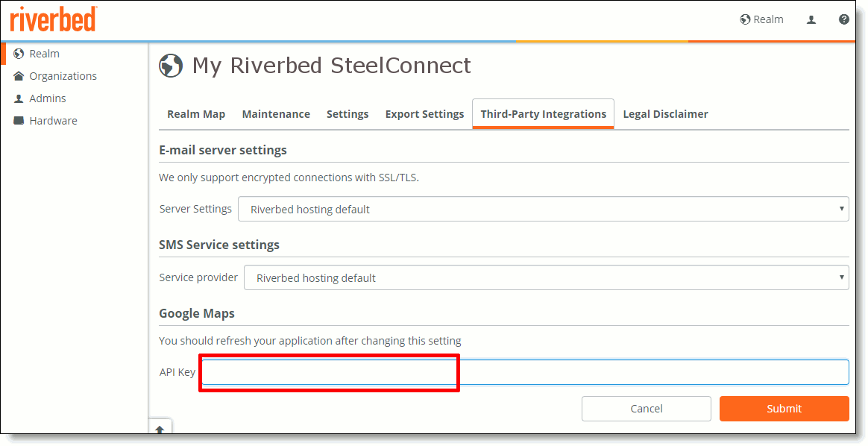Screen dimensions: 868x446
Task: Expand the Server Settings dropdown
Action: pyautogui.click(x=543, y=210)
